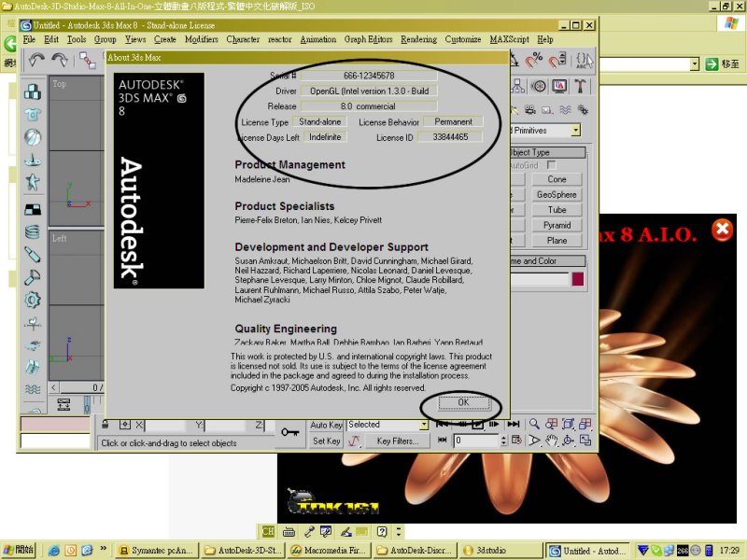Click the ball icon in left toolbar

click(33, 137)
